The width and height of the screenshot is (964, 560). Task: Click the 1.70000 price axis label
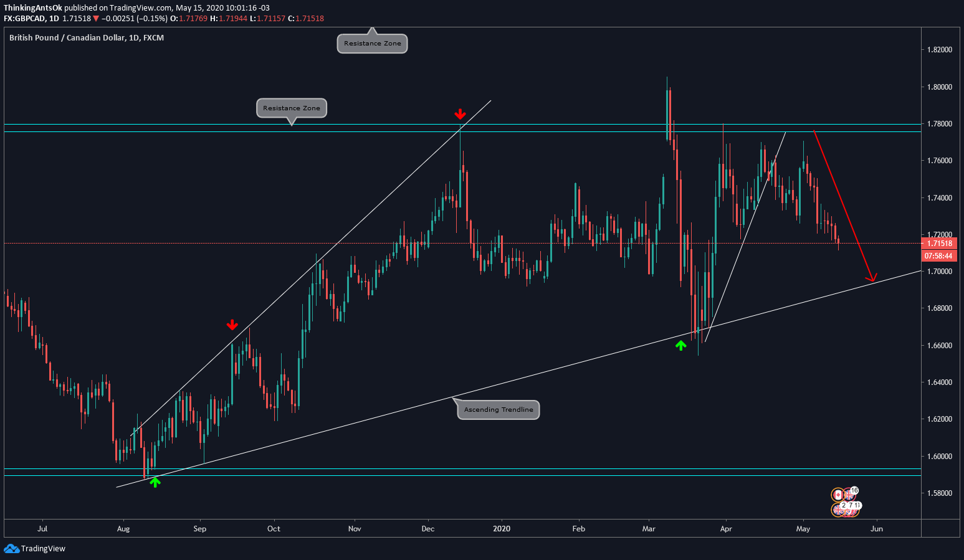pos(939,272)
